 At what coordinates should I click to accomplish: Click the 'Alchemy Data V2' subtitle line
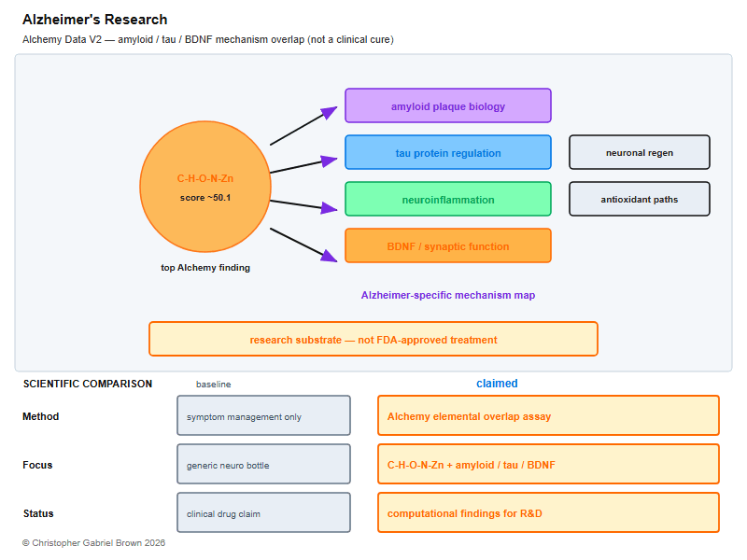pos(207,39)
